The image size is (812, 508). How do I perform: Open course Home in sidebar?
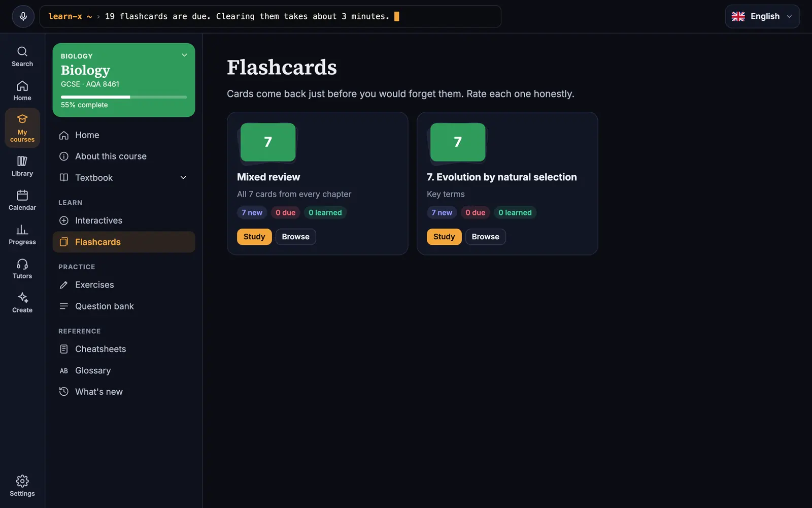point(124,135)
